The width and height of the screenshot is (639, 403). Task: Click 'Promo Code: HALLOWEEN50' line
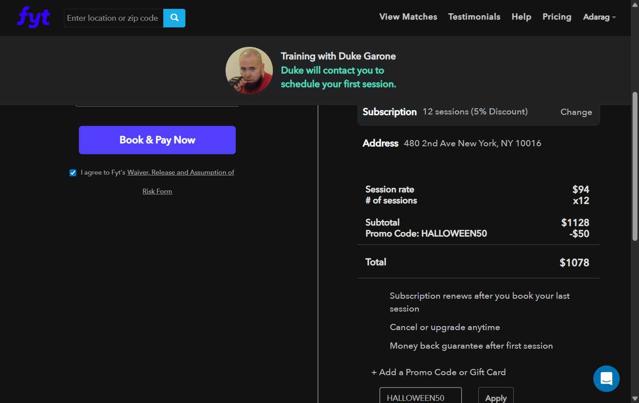point(426,233)
